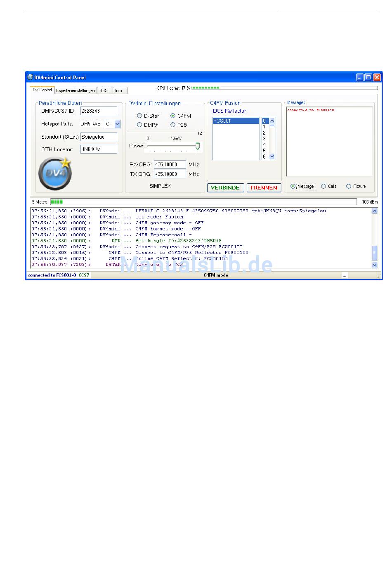Screen dimensions: 392x573
Task: Click the log window scrollbar thumb
Action: 375,253
